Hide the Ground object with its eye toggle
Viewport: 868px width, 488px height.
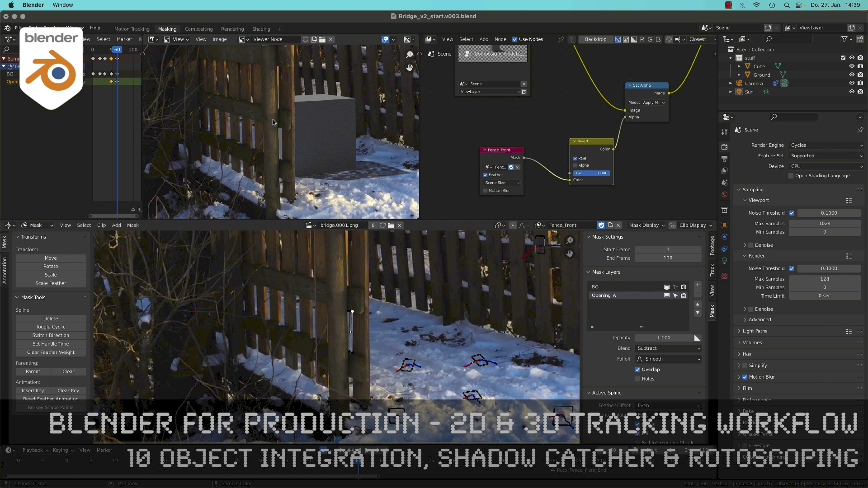pos(852,75)
